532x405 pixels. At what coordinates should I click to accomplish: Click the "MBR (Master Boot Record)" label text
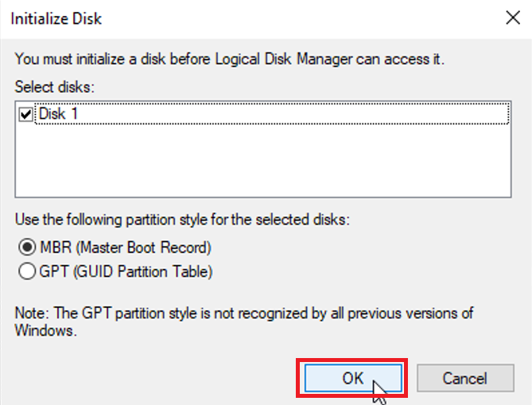(x=125, y=247)
